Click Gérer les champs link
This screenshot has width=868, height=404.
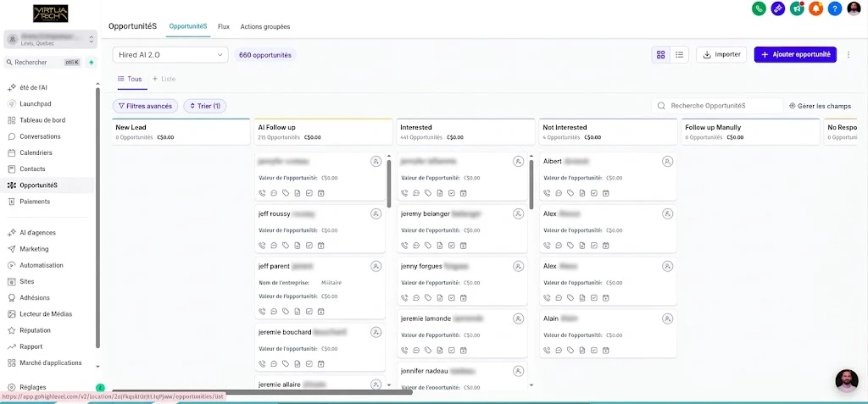820,106
